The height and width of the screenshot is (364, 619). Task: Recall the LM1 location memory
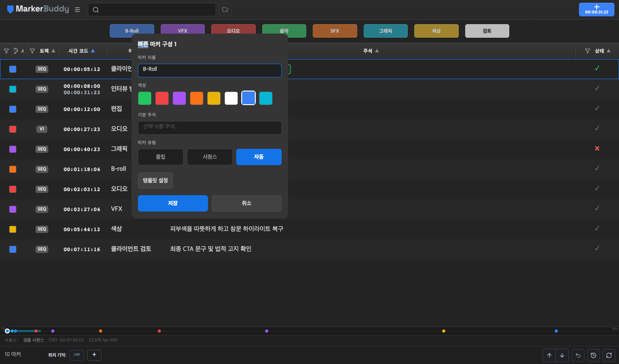point(77,355)
